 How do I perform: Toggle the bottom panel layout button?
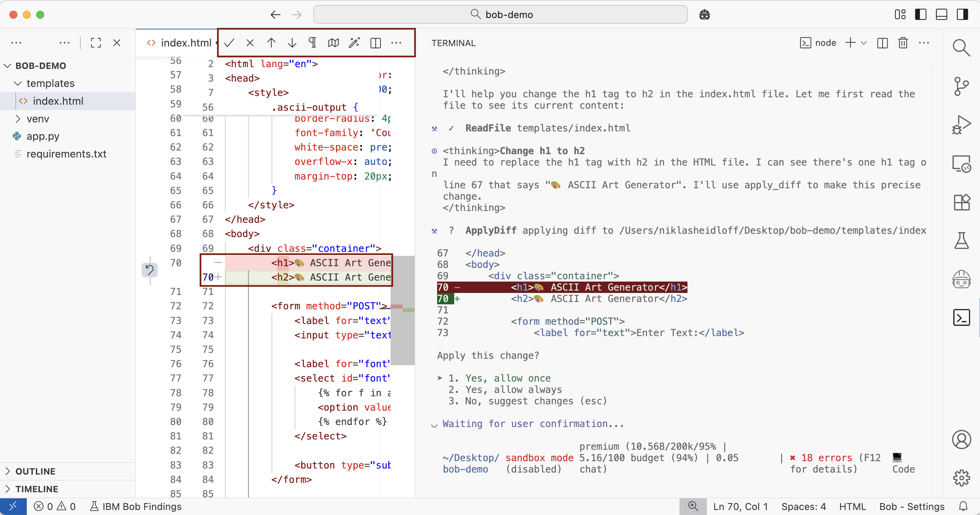click(941, 14)
